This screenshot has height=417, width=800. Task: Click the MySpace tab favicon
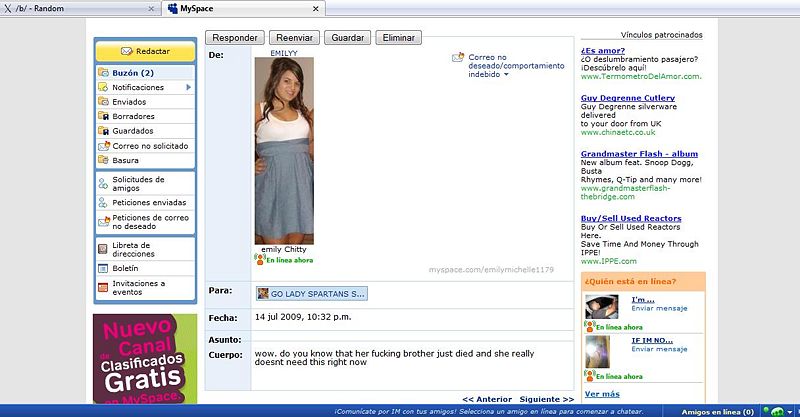tap(172, 8)
